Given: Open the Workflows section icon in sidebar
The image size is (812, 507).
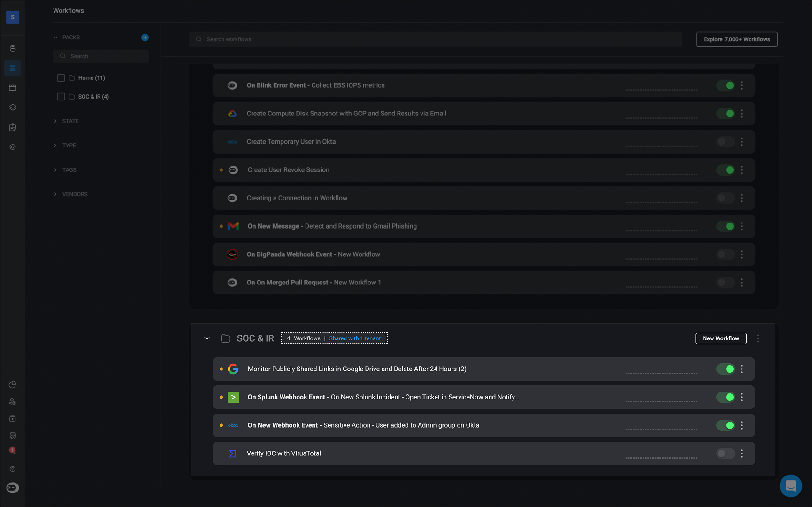Looking at the screenshot, I should tap(13, 68).
